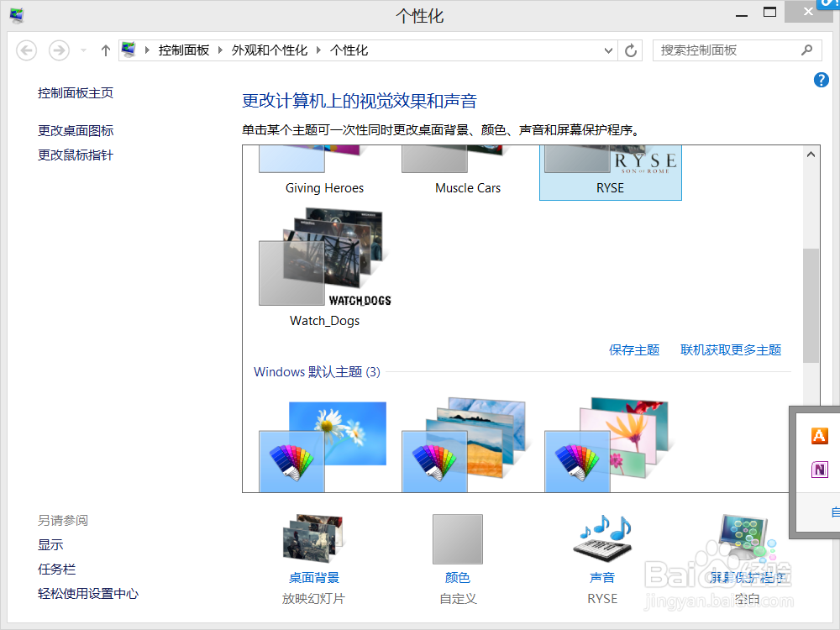Open 更改鼠标指针 link
The image size is (840, 630).
tap(76, 155)
